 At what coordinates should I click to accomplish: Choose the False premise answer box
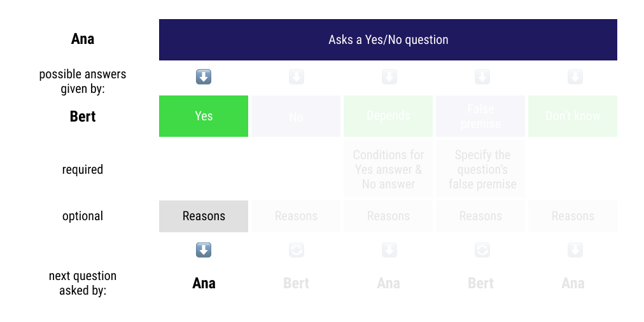click(x=480, y=116)
